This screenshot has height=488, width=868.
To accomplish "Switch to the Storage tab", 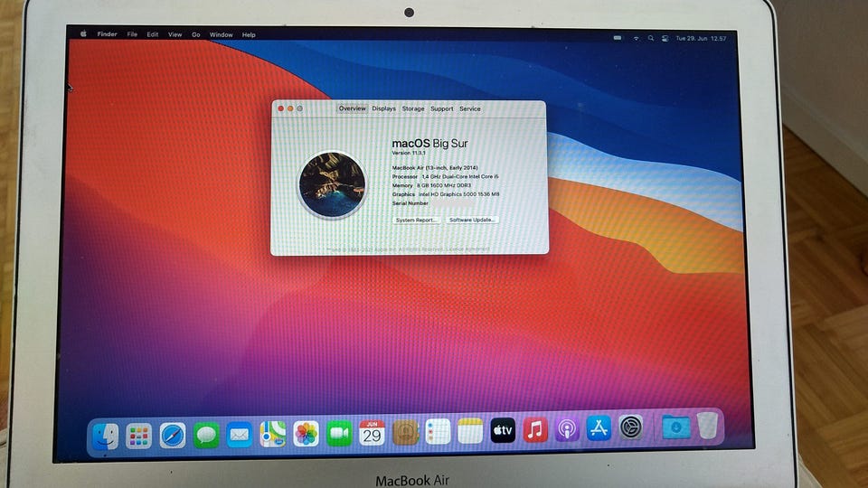I will [413, 108].
